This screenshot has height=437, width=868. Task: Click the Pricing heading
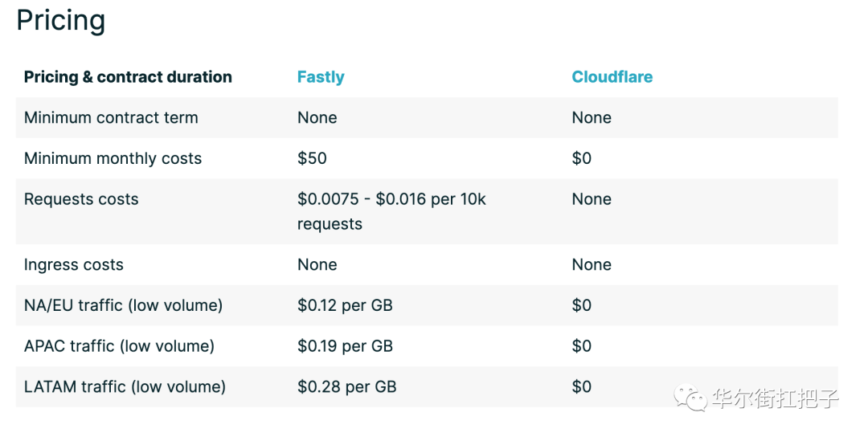(x=61, y=22)
